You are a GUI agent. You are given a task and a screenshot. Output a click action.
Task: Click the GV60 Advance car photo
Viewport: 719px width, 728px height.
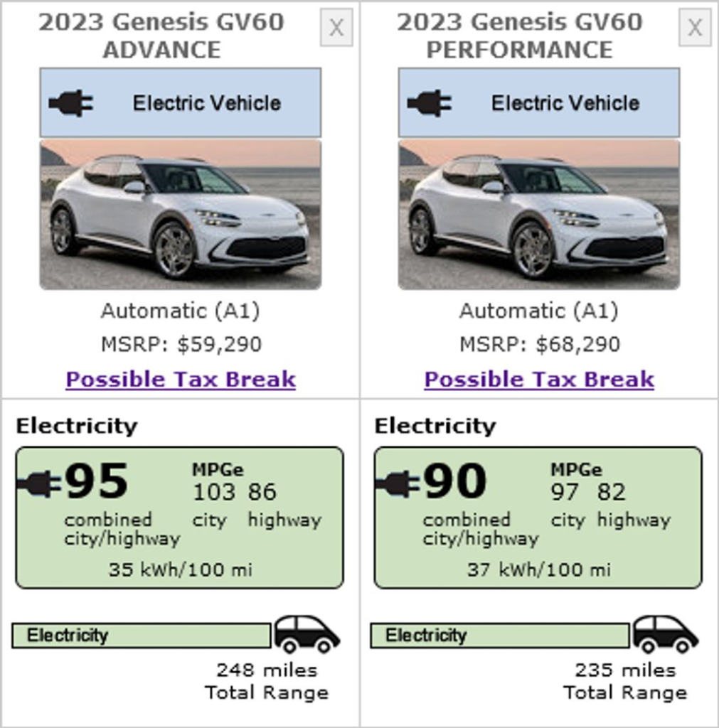pos(181,215)
